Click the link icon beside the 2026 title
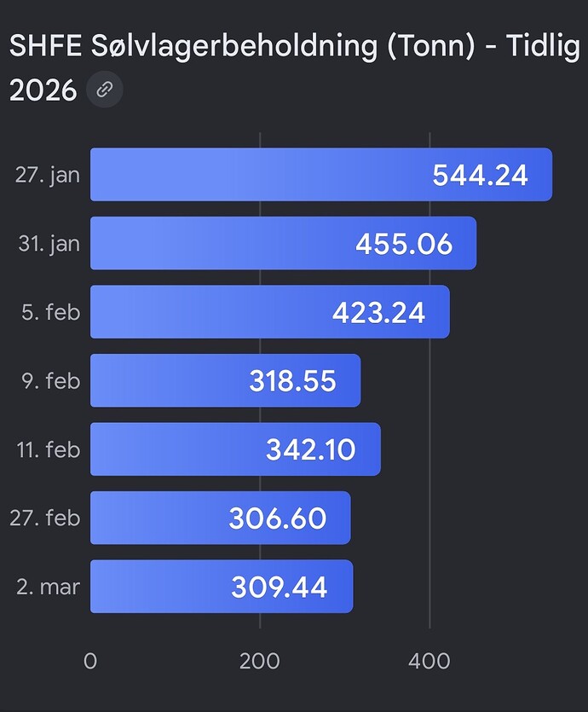The width and height of the screenshot is (588, 712). pyautogui.click(x=104, y=90)
